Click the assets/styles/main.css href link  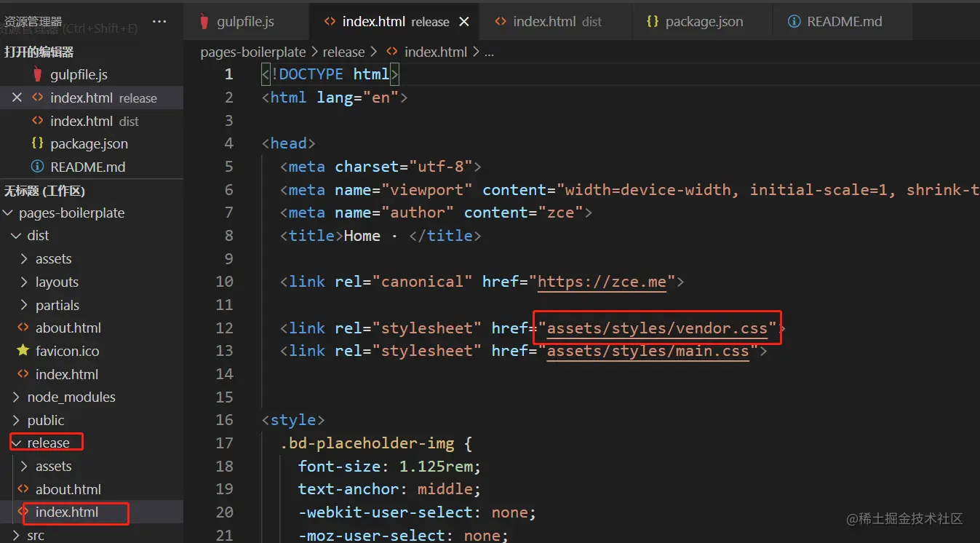(648, 351)
